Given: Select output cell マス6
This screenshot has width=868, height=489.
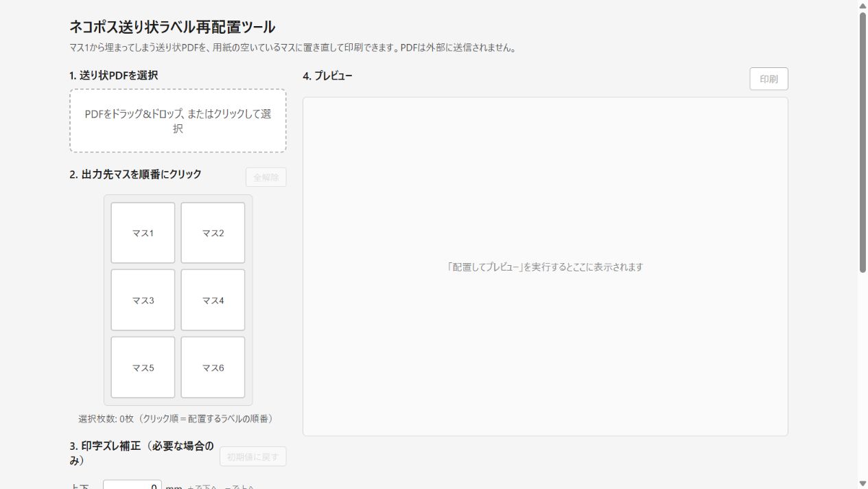Looking at the screenshot, I should [213, 367].
